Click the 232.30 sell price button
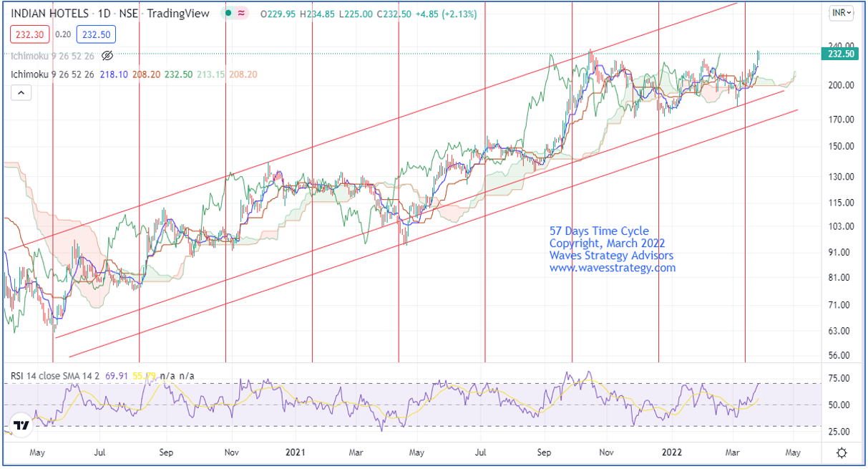Viewport: 868px width, 469px height. [x=31, y=34]
